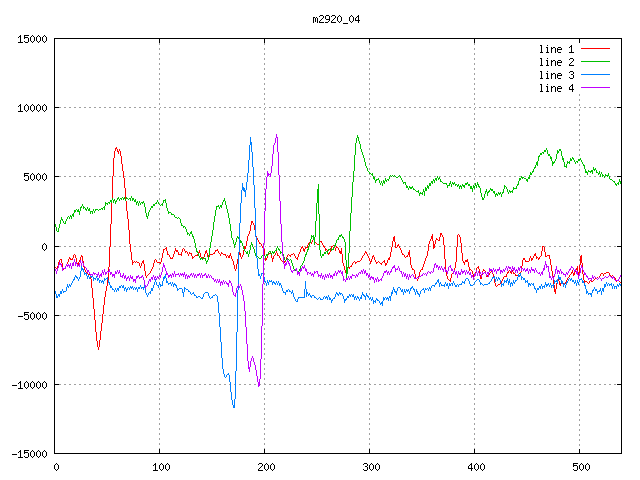Click the blue line's lowest trough
This screenshot has width=640, height=480.
[234, 406]
